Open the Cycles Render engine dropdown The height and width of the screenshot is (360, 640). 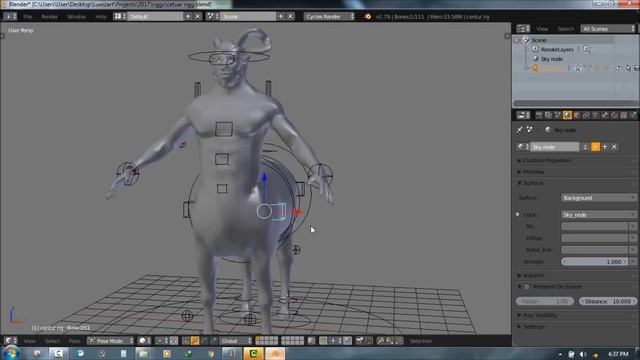point(329,16)
